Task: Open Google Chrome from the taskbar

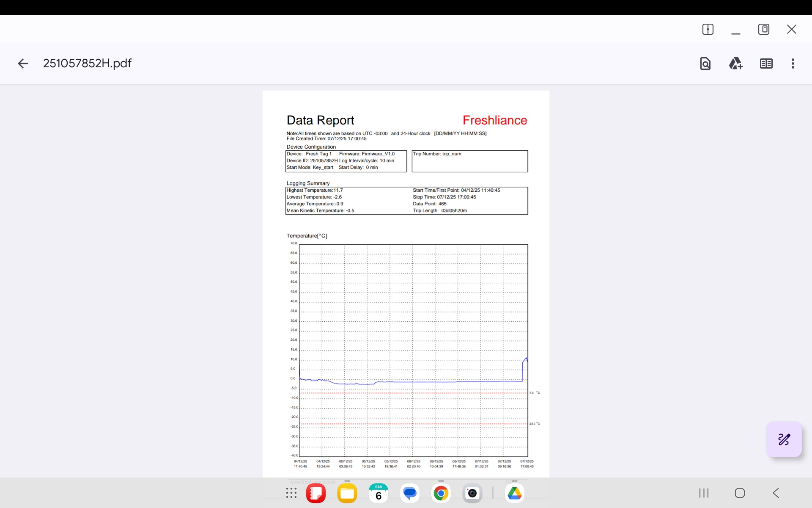Action: [x=441, y=493]
